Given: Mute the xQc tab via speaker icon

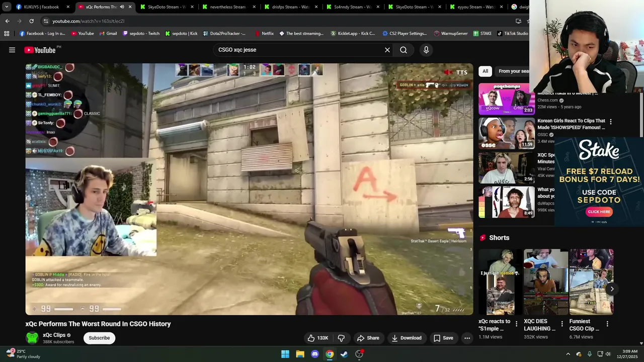Looking at the screenshot, I should pyautogui.click(x=122, y=7).
